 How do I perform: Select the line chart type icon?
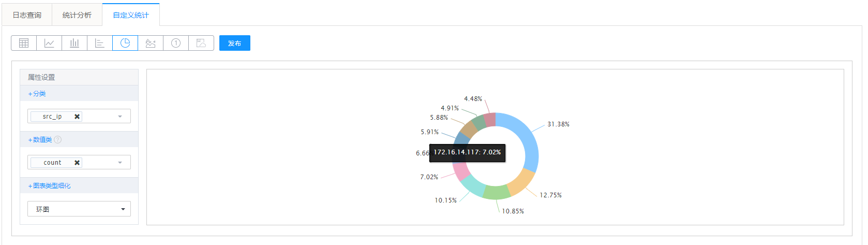(49, 43)
